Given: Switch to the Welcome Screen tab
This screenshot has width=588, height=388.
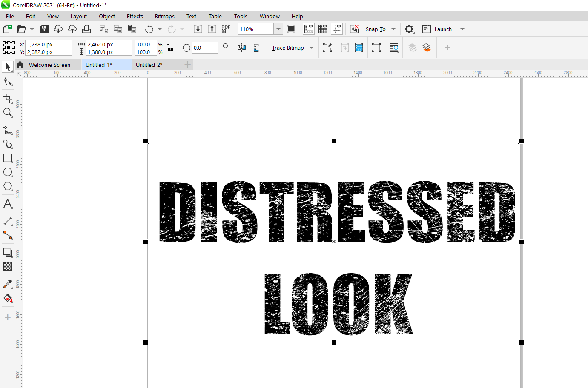Looking at the screenshot, I should tap(49, 65).
